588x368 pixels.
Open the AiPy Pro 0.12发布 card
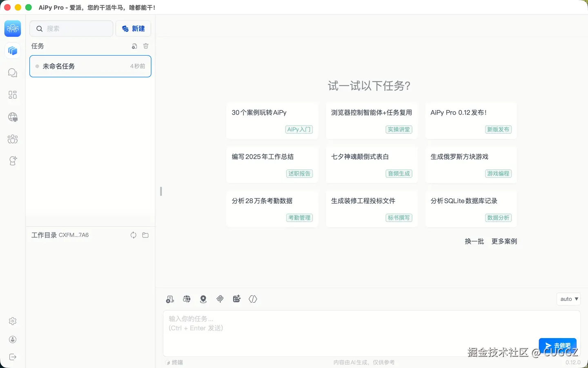471,121
